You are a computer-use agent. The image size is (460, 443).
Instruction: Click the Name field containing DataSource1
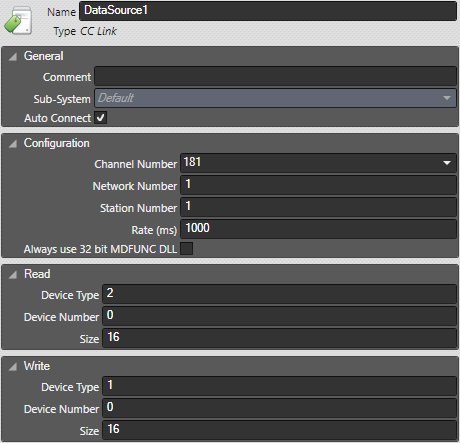[x=268, y=11]
